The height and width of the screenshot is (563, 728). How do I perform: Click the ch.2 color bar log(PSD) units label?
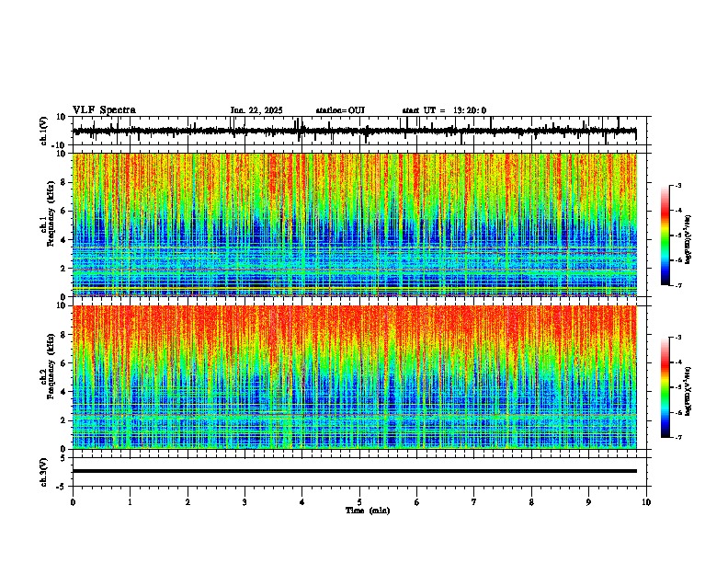[x=688, y=392]
